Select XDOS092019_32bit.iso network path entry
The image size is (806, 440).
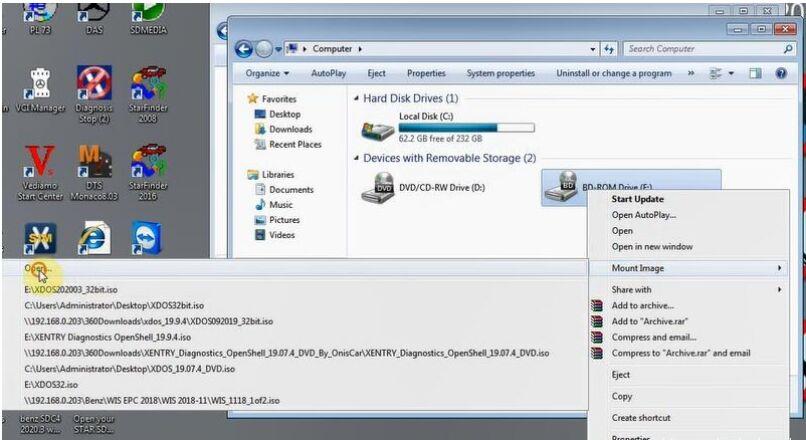point(149,322)
